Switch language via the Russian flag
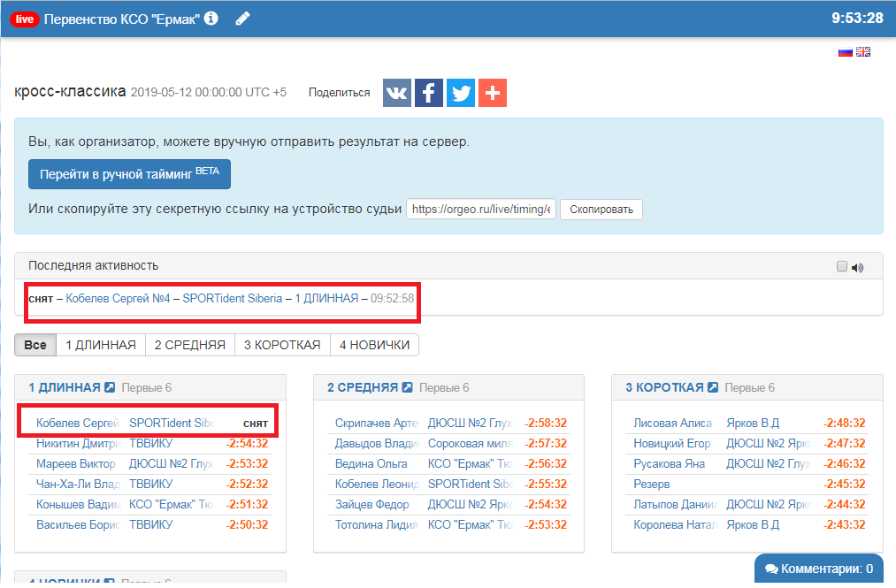This screenshot has width=896, height=588. pos(846,52)
